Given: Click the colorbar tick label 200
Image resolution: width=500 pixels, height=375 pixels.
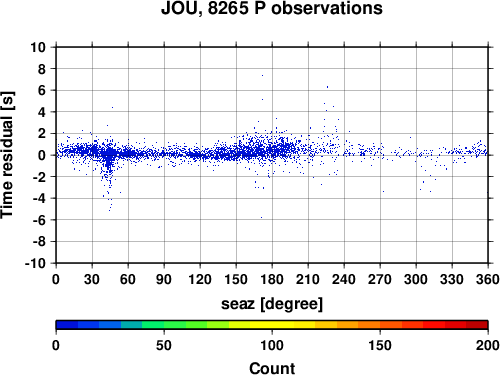Looking at the screenshot, I should coord(488,345).
